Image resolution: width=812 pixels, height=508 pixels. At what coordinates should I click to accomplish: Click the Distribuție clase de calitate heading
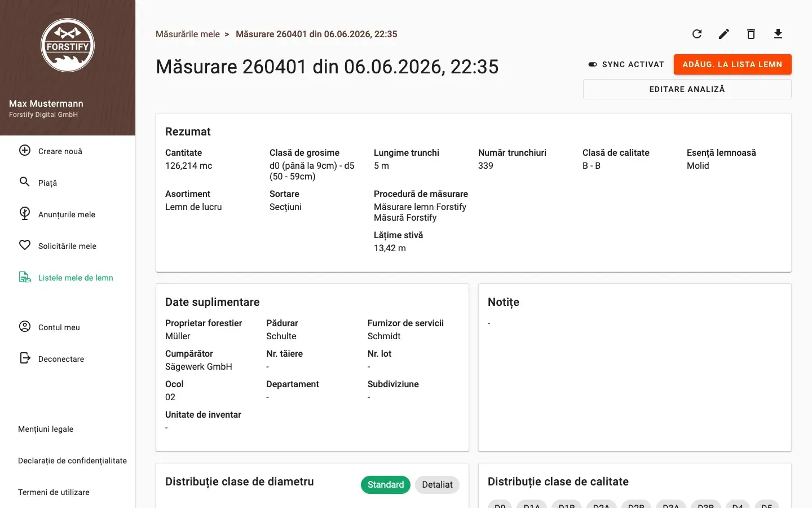(x=558, y=481)
